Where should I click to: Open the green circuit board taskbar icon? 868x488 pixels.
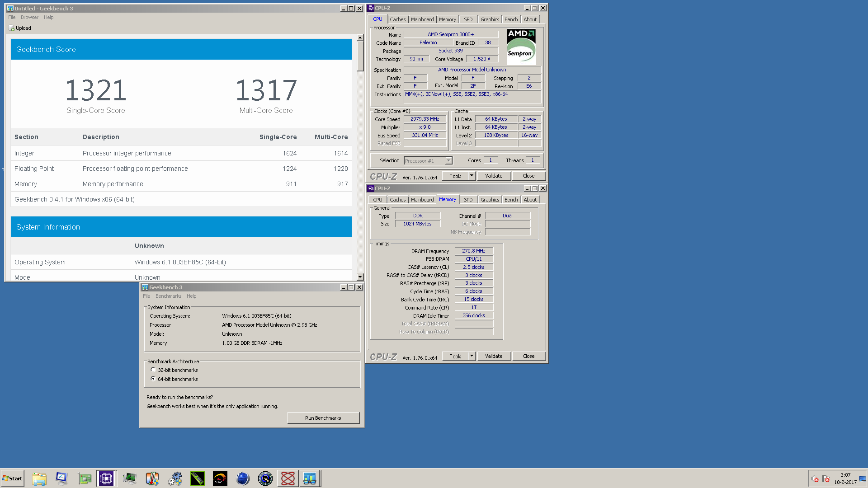coord(85,479)
